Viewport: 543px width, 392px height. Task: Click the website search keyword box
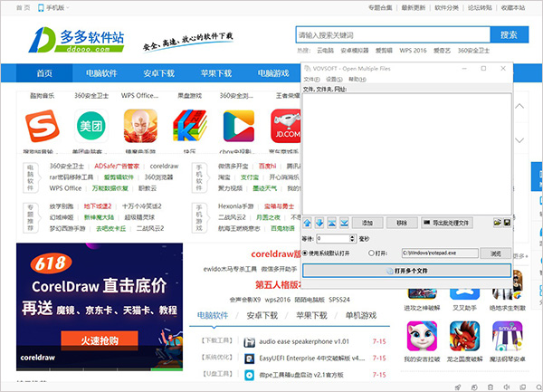tap(393, 35)
